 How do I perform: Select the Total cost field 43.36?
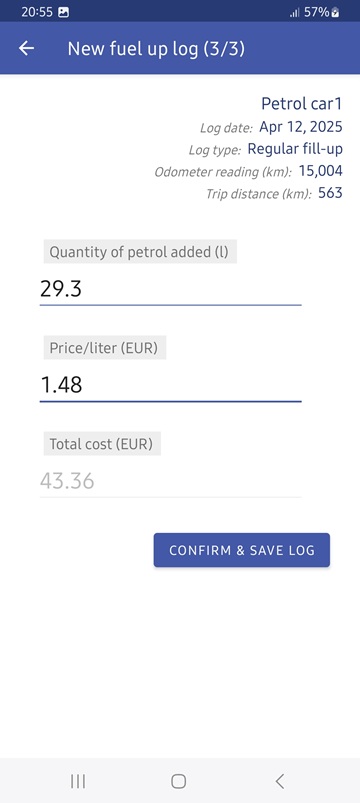coord(171,481)
